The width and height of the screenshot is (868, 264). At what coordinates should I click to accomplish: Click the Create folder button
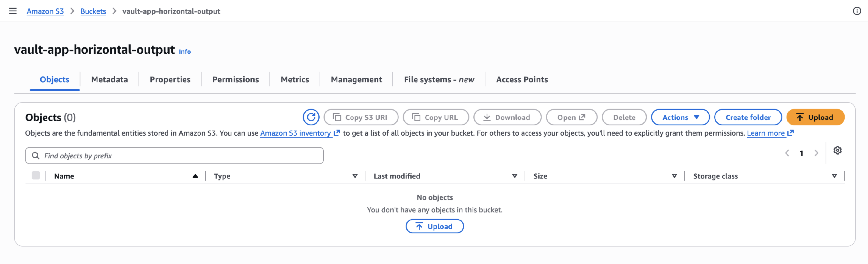748,117
